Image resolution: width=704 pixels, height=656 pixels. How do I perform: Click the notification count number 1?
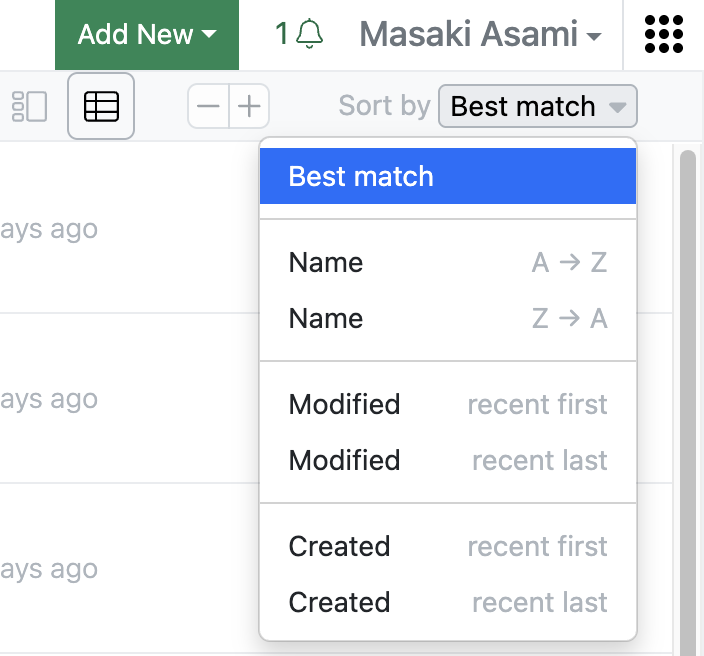(282, 34)
